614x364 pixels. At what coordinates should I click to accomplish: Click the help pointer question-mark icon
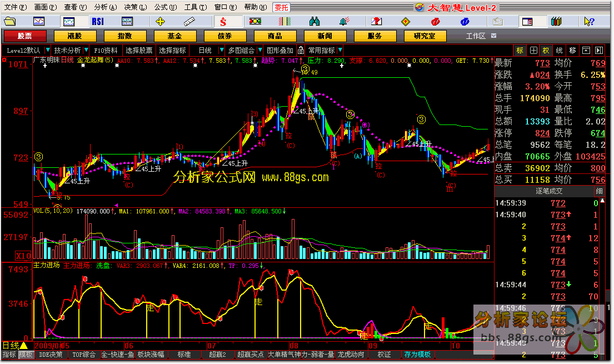589,21
